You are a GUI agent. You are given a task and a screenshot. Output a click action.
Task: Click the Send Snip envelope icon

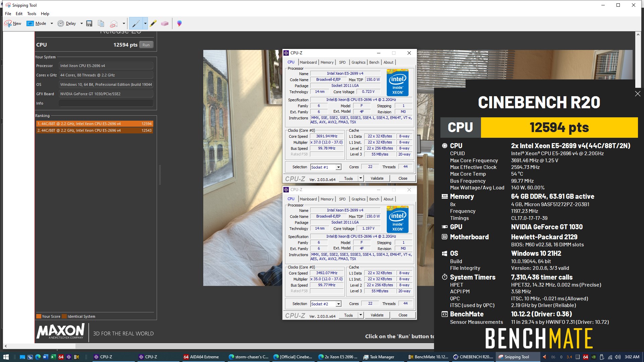pos(114,23)
